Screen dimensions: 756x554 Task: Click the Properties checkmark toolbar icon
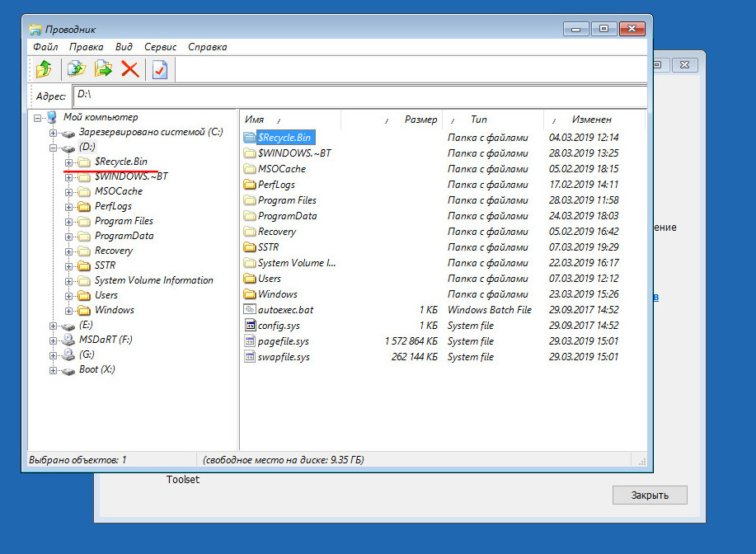pos(160,69)
